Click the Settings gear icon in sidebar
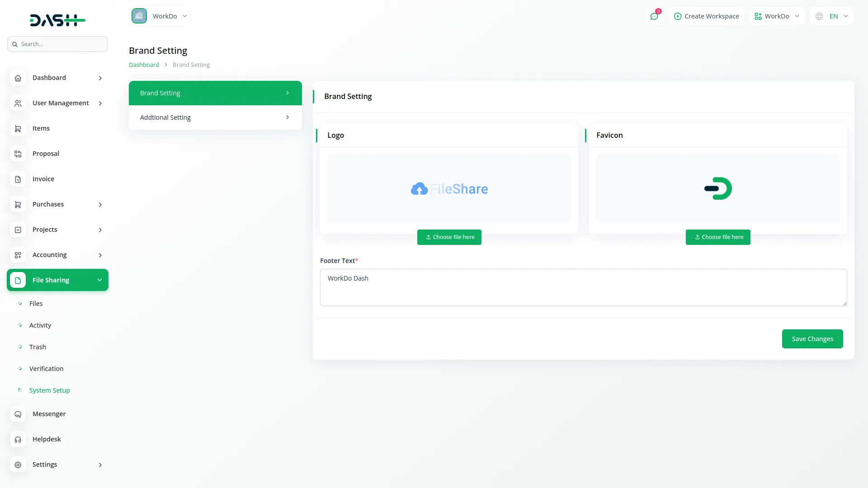 pos(18,465)
